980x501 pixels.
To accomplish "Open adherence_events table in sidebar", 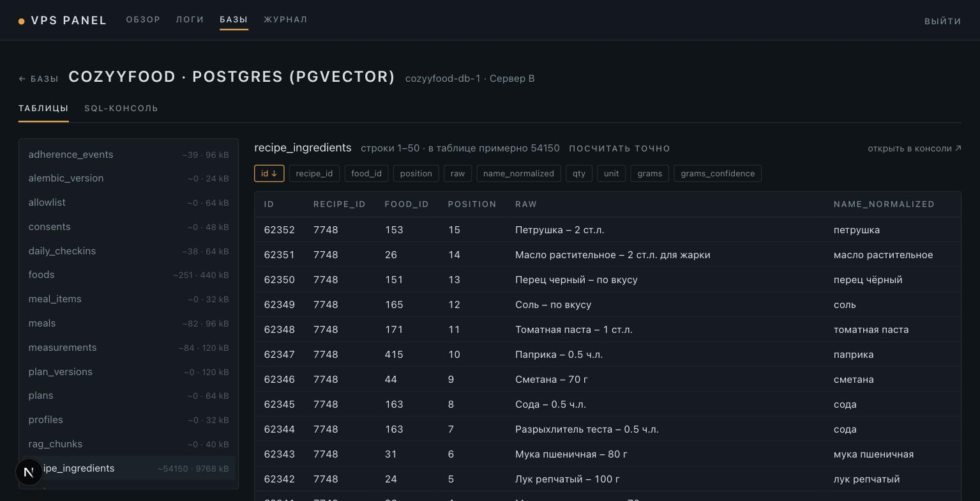I will tap(128, 155).
